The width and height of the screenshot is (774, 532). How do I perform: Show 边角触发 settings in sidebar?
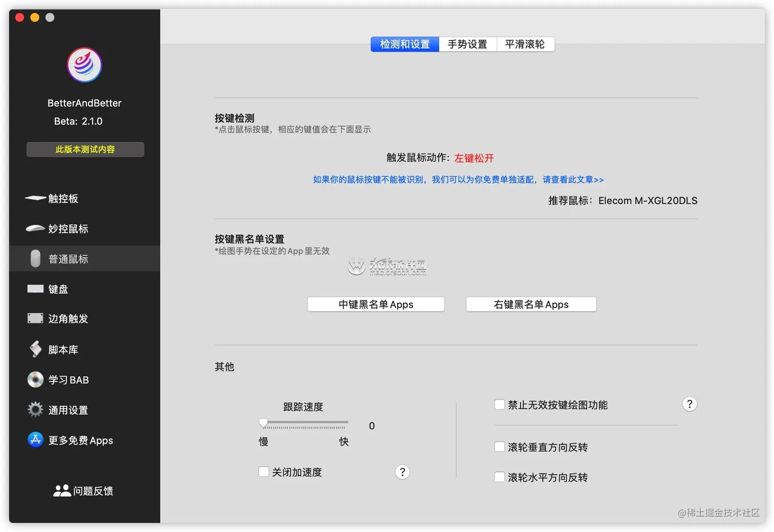pos(84,319)
